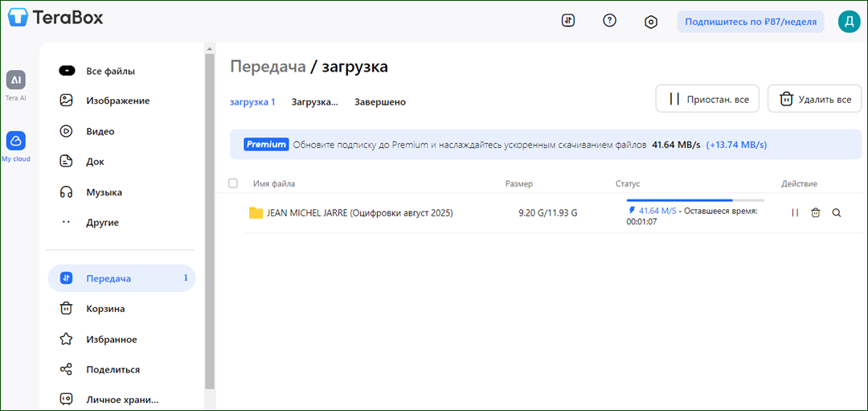Image resolution: width=868 pixels, height=411 pixels.
Task: Click the Личное хранилище safe icon
Action: click(67, 399)
